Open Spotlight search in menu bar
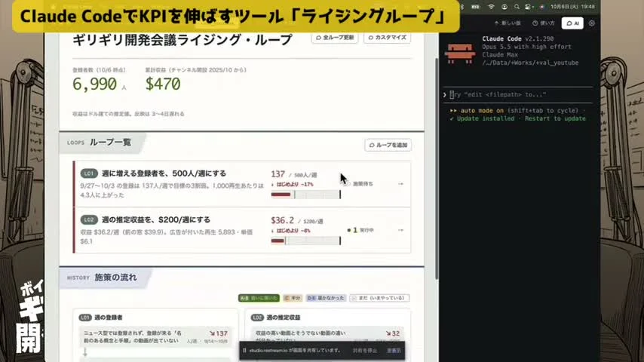Image resolution: width=644 pixels, height=362 pixels. (x=517, y=7)
